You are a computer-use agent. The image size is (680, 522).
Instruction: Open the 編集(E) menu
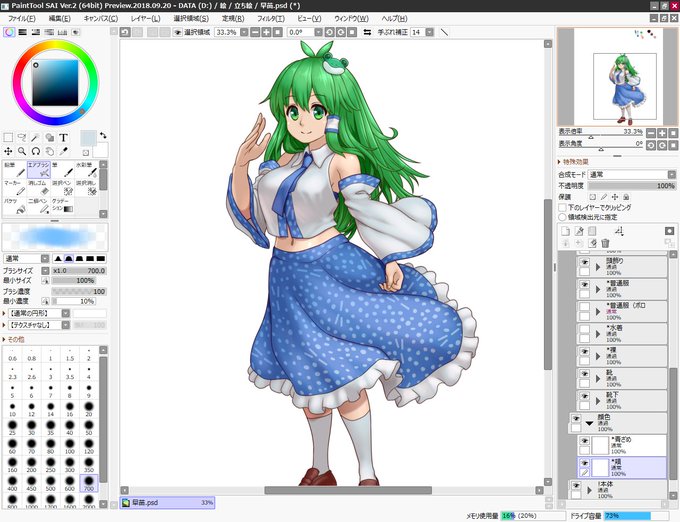click(59, 19)
